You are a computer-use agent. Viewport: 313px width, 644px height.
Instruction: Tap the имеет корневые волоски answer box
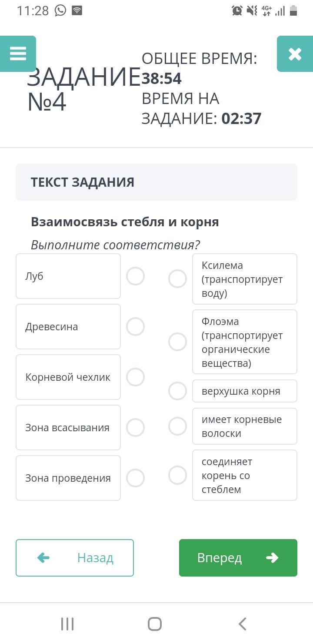pos(244,426)
